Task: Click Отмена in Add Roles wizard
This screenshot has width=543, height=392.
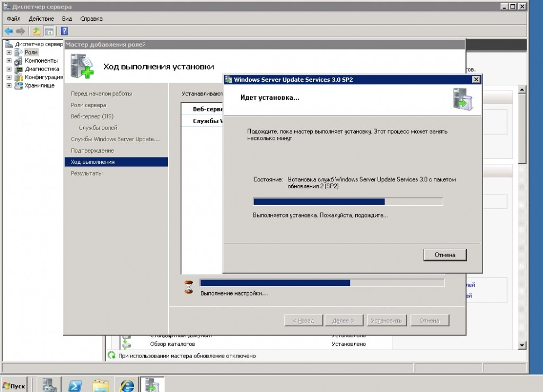Action: tap(430, 321)
